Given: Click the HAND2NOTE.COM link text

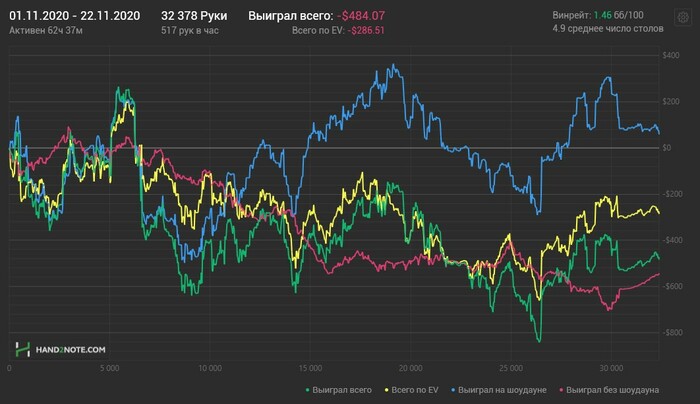Looking at the screenshot, I should click(74, 349).
